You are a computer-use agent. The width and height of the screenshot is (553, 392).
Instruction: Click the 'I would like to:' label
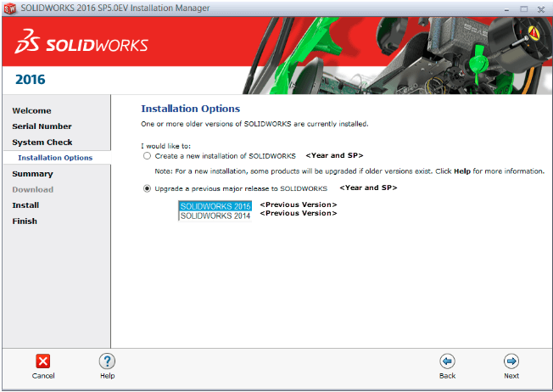(x=165, y=146)
